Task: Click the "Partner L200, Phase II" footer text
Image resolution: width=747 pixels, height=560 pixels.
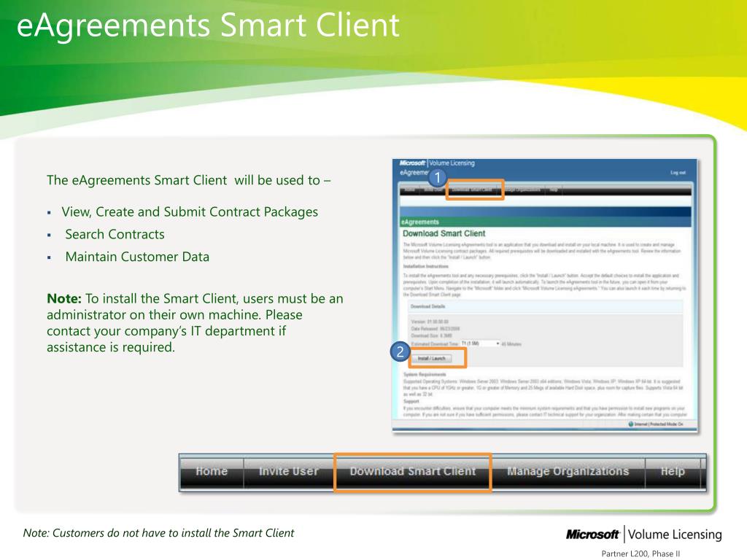Action: pos(640,554)
